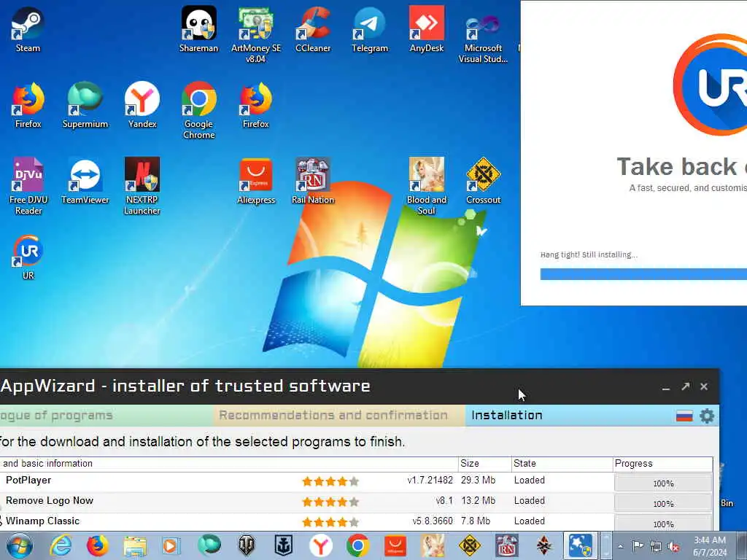Switch to Catalogue of programs tab
The image size is (747, 560).
tap(106, 415)
